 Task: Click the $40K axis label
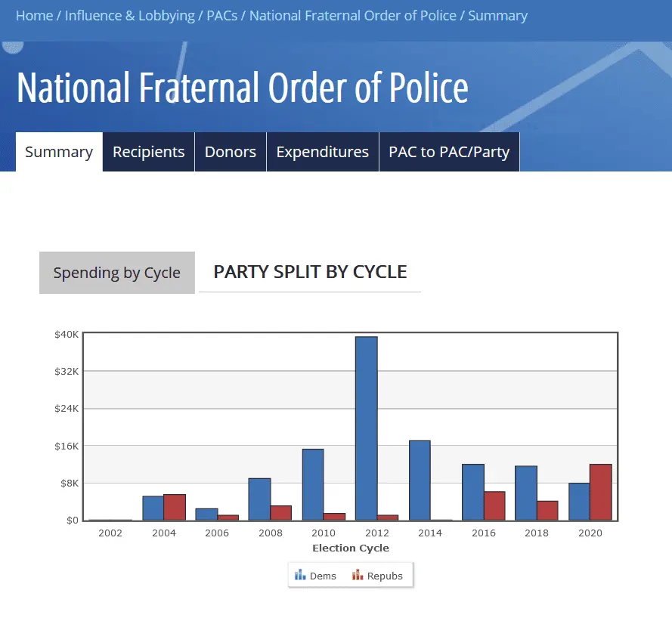click(x=67, y=335)
